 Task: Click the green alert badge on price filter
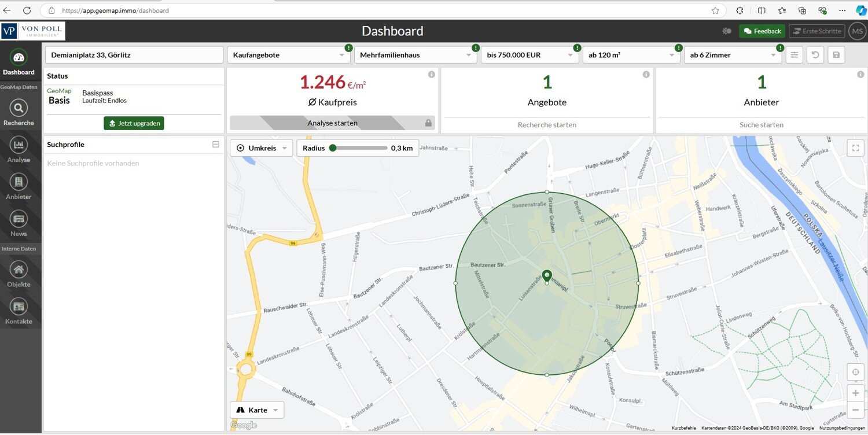577,48
